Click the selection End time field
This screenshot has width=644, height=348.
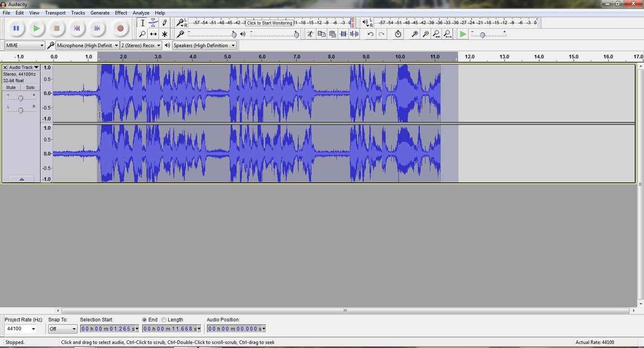click(172, 329)
